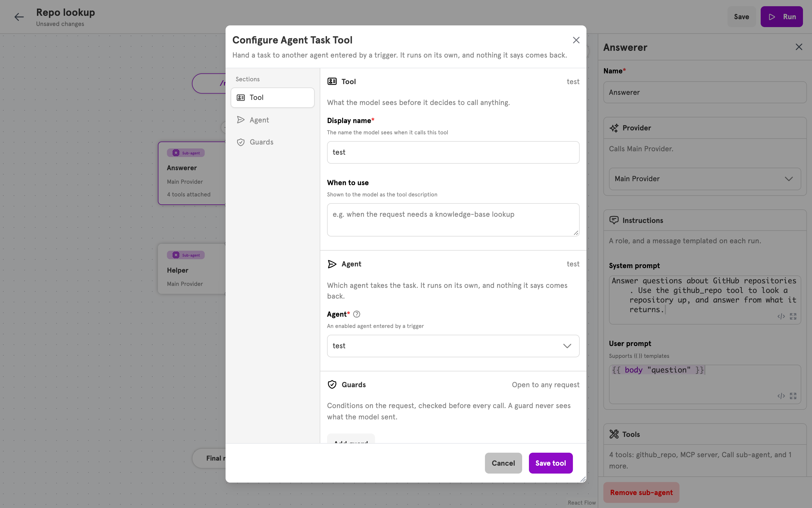Edit the Answerer Name field

coord(705,92)
